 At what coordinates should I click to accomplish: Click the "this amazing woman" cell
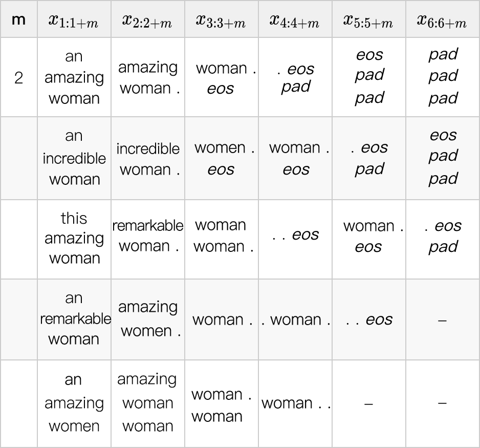[x=74, y=239]
